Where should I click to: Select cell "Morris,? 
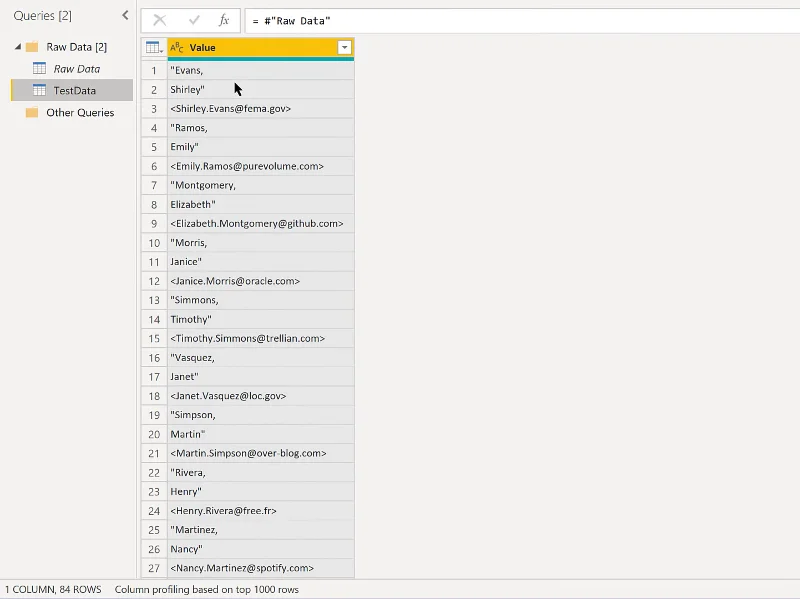tap(261, 243)
